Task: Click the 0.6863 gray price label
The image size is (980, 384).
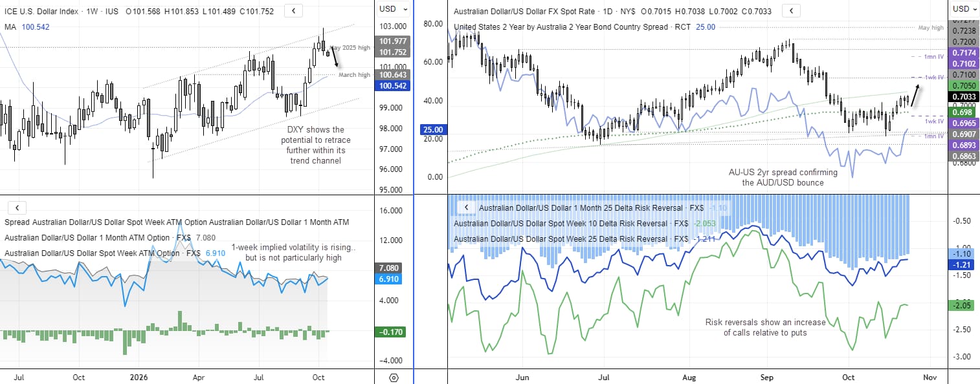Action: click(x=964, y=156)
